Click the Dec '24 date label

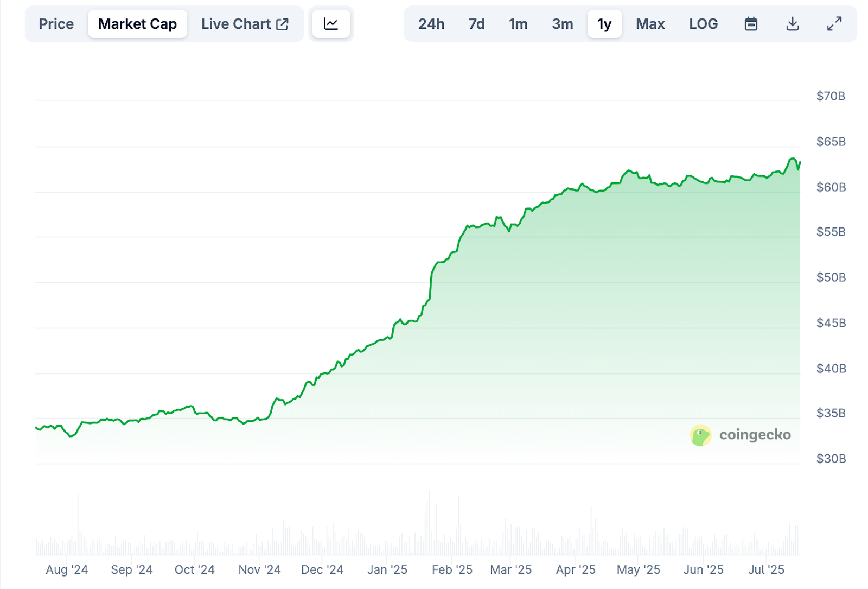point(322,569)
